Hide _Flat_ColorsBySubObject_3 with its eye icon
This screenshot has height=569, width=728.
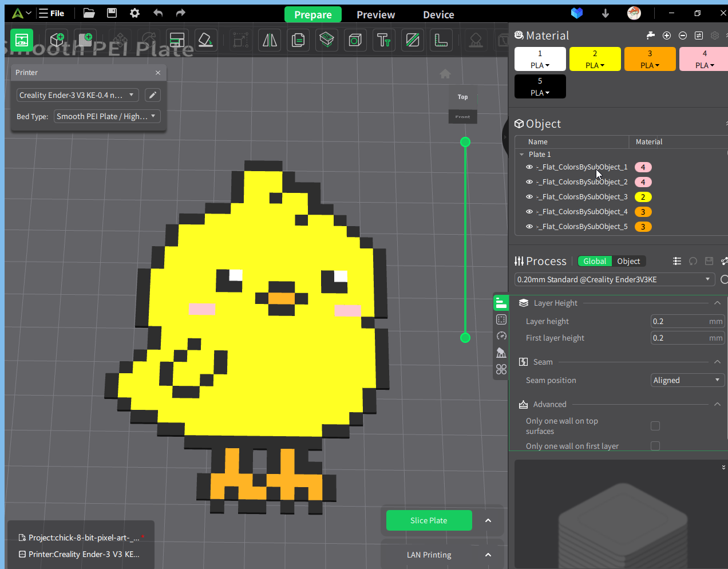coord(529,197)
